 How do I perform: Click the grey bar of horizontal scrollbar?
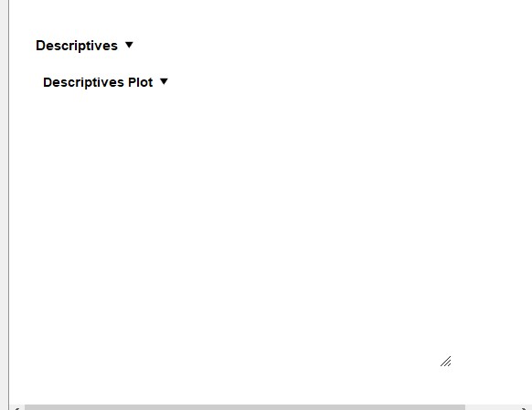245,407
